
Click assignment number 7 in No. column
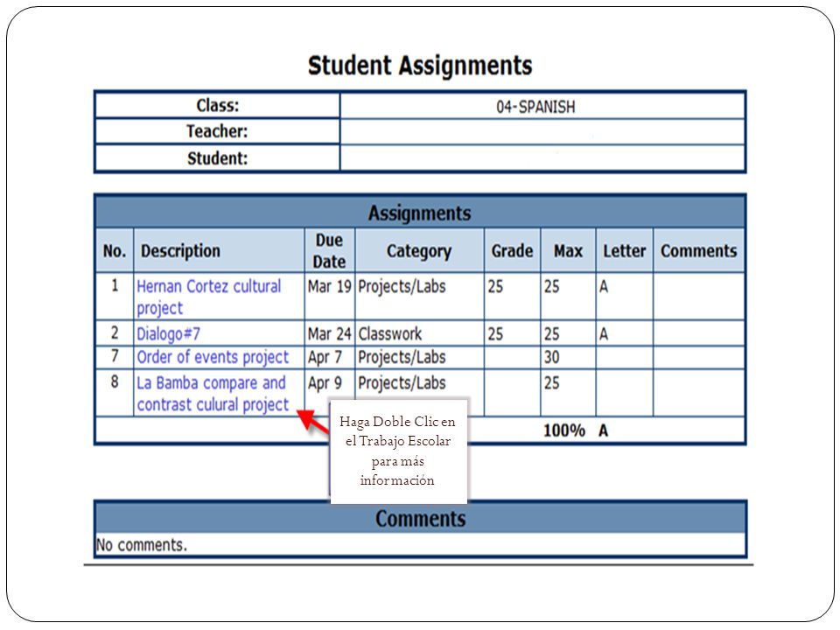pyautogui.click(x=115, y=356)
